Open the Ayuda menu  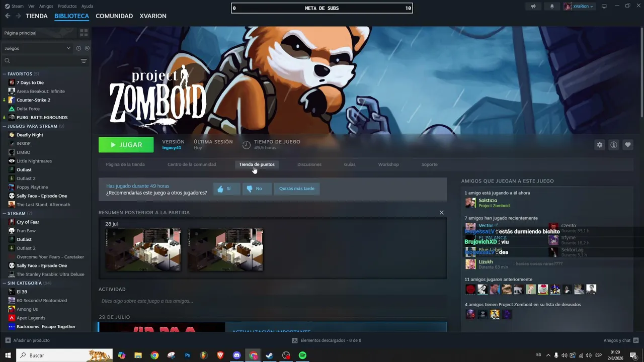tap(87, 7)
